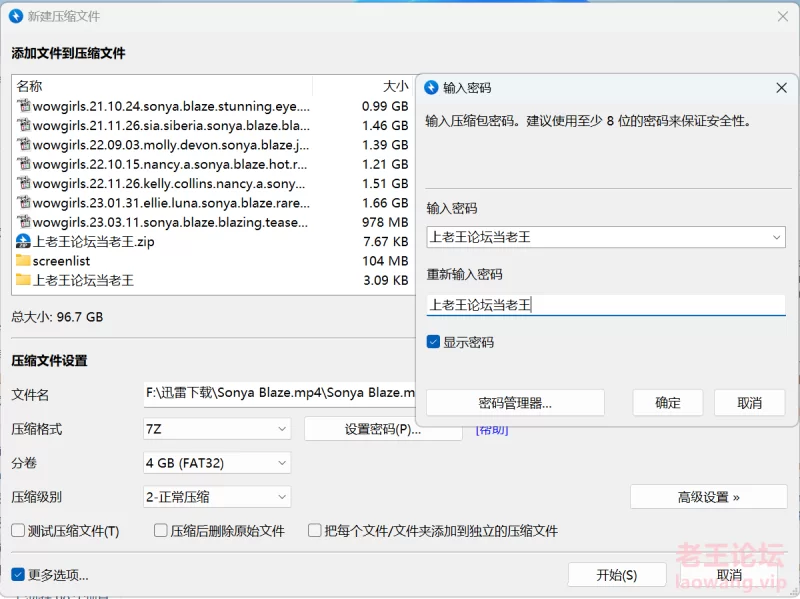The height and width of the screenshot is (599, 800).
Task: Select file name wowgirls.21.11.26.sia.siberia.sonya.blaze.bla...
Action: 171,126
